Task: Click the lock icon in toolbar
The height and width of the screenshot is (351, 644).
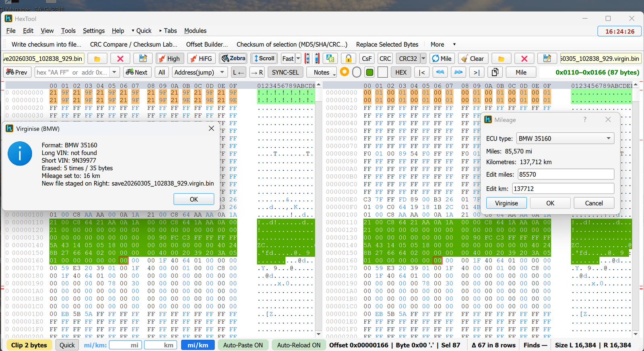Action: (349, 59)
